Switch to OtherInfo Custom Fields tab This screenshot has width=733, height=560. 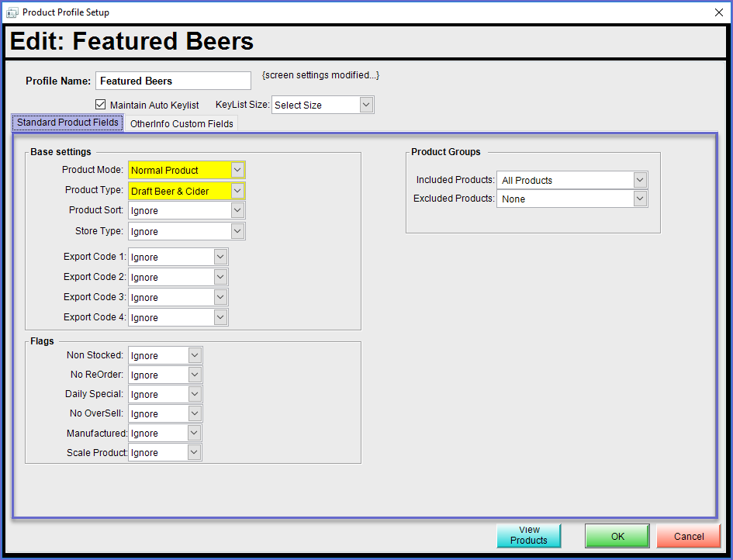[181, 123]
